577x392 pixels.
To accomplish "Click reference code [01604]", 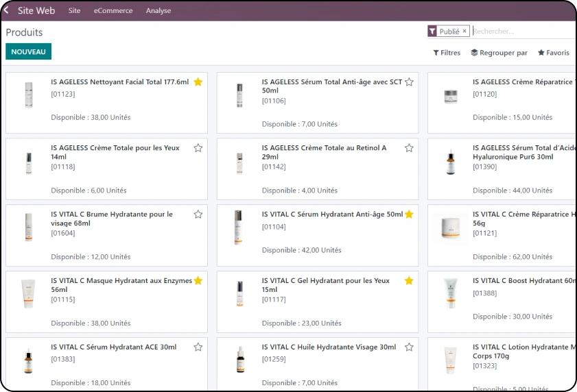I will tap(63, 233).
